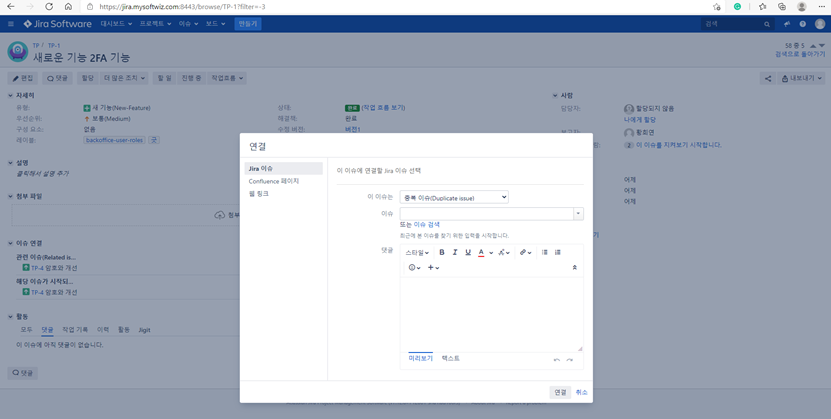Screen dimensions: 831x419
Task: Open the 작업흐름 workflow dropdown
Action: point(227,78)
